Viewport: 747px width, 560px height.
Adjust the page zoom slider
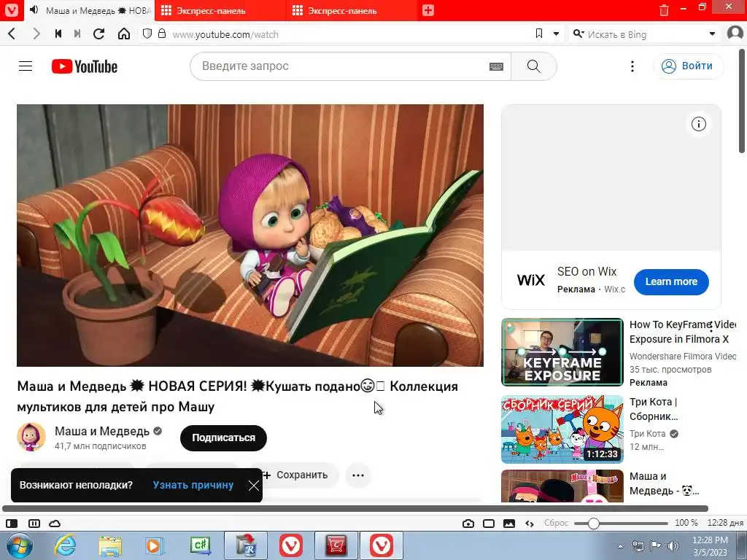(x=621, y=524)
